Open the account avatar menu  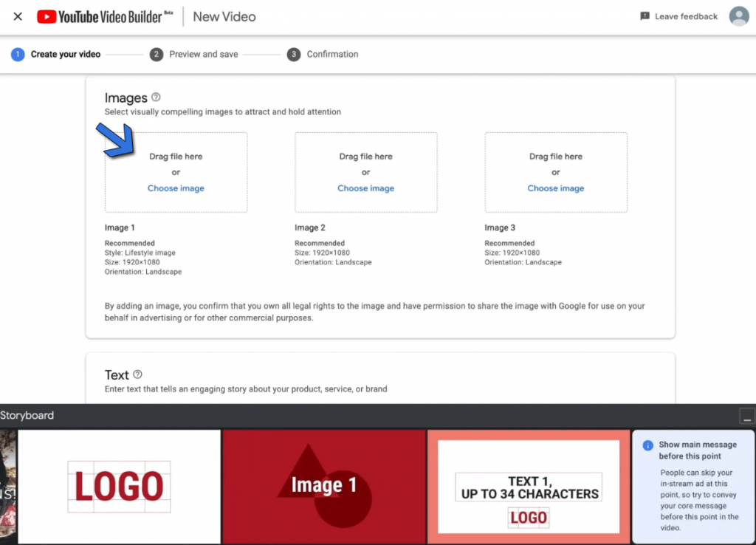click(x=738, y=16)
